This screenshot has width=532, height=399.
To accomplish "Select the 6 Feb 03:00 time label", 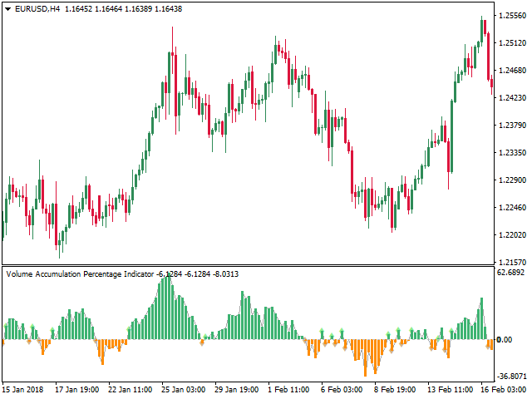I will pyautogui.click(x=342, y=389).
